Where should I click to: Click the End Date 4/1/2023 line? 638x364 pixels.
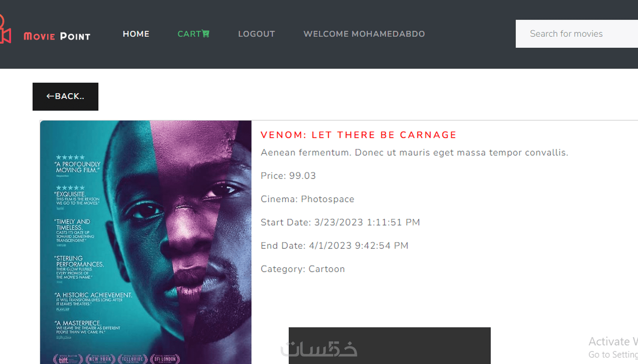point(334,246)
